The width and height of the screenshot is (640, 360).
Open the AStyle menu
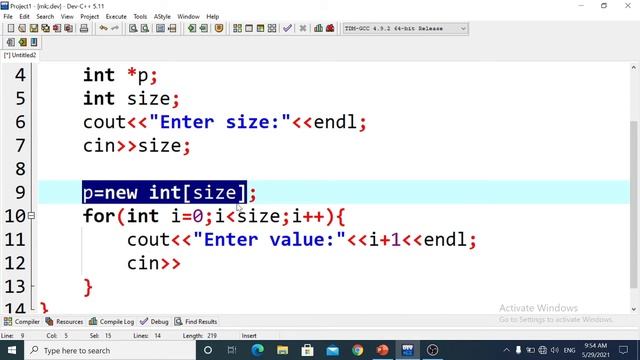point(162,17)
